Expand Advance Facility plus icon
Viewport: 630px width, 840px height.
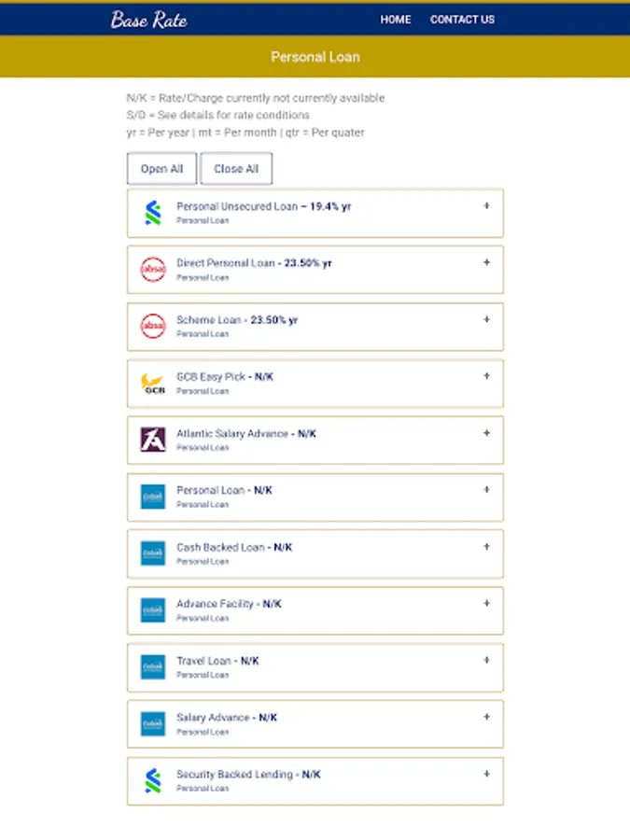486,603
